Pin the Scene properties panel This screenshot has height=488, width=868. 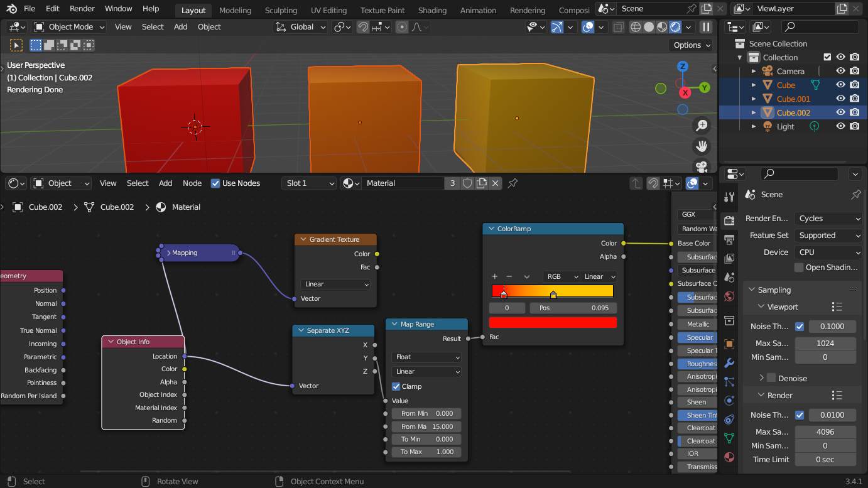(855, 195)
